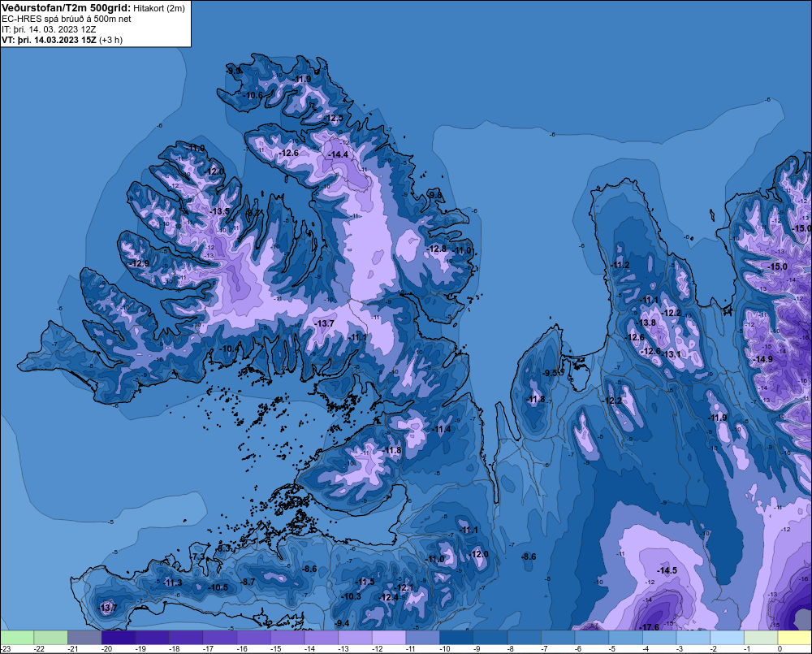Select the -12.4 temperature label

[388, 597]
